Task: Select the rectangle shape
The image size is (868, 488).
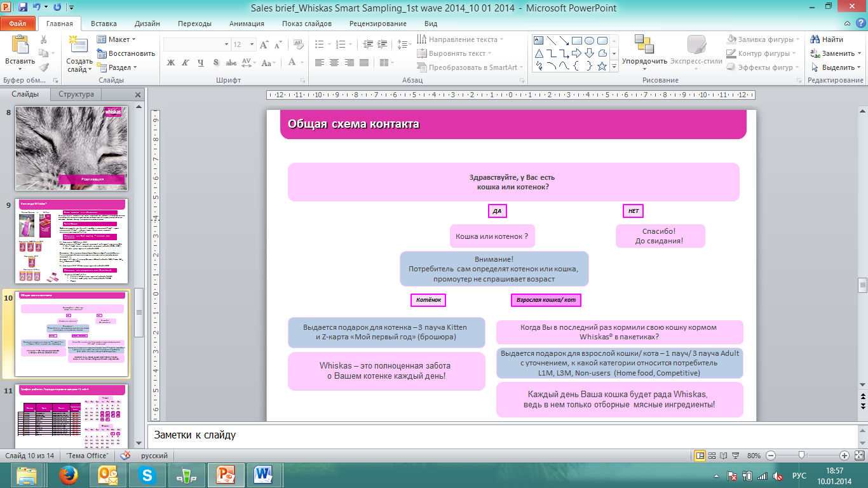Action: (x=577, y=41)
